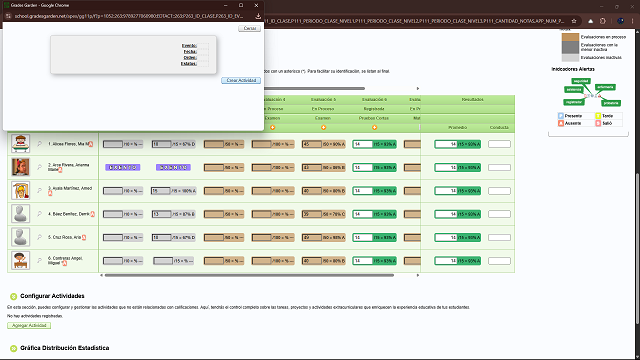Click magnifier icon beside Arce Rivera
This screenshot has width=640, height=360.
40,167
